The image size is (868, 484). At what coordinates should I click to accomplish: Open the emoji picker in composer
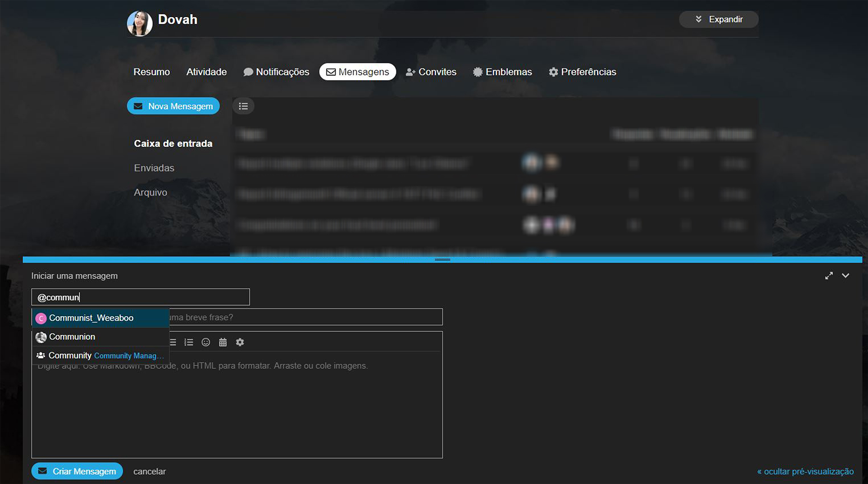pyautogui.click(x=206, y=342)
